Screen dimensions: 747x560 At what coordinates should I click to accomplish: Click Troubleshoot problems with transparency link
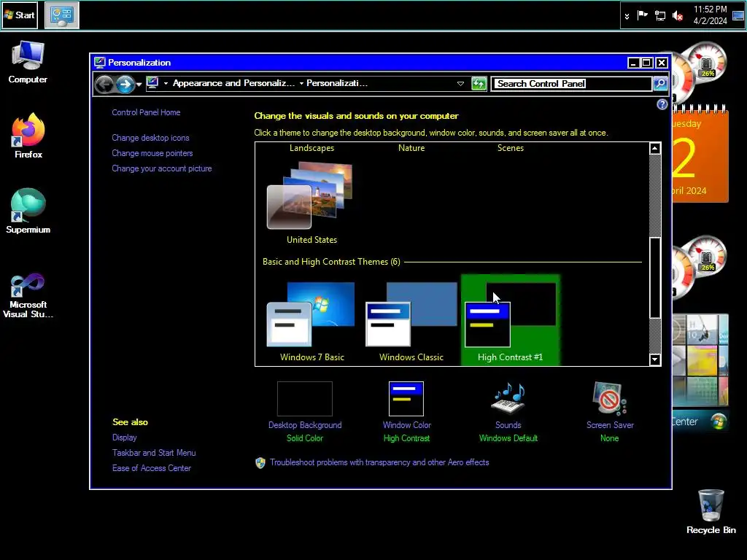[x=379, y=462]
